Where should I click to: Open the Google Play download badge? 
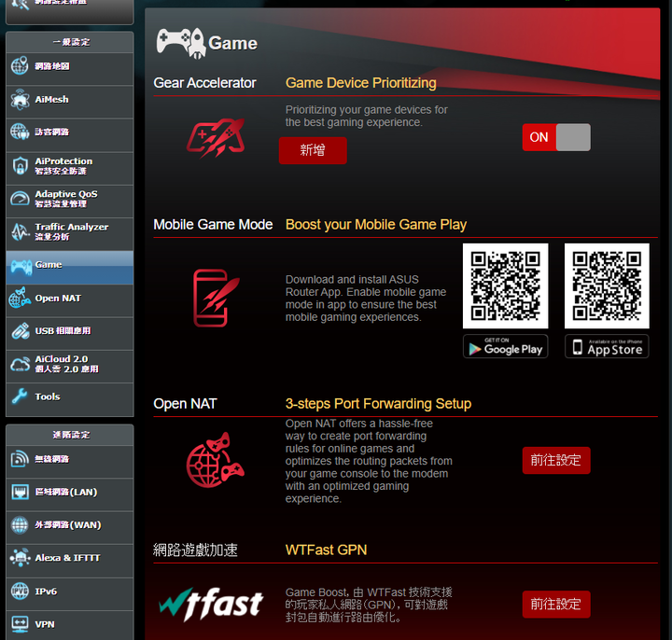pyautogui.click(x=505, y=346)
